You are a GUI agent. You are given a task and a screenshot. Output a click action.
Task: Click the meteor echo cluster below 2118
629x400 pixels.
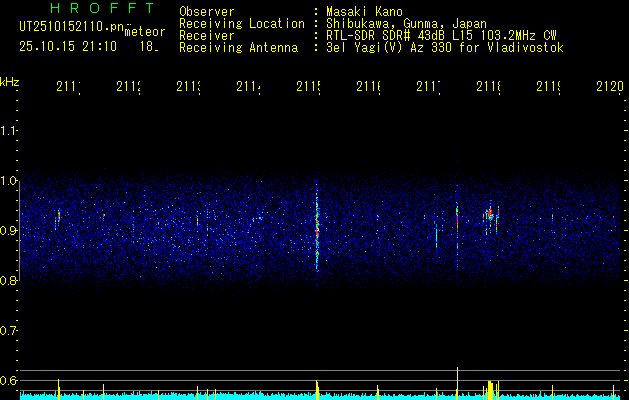pos(491,219)
